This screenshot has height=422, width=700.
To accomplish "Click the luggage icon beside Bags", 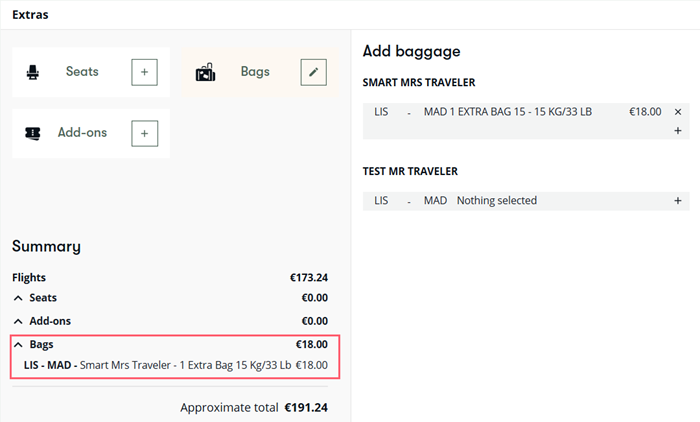I will 205,72.
